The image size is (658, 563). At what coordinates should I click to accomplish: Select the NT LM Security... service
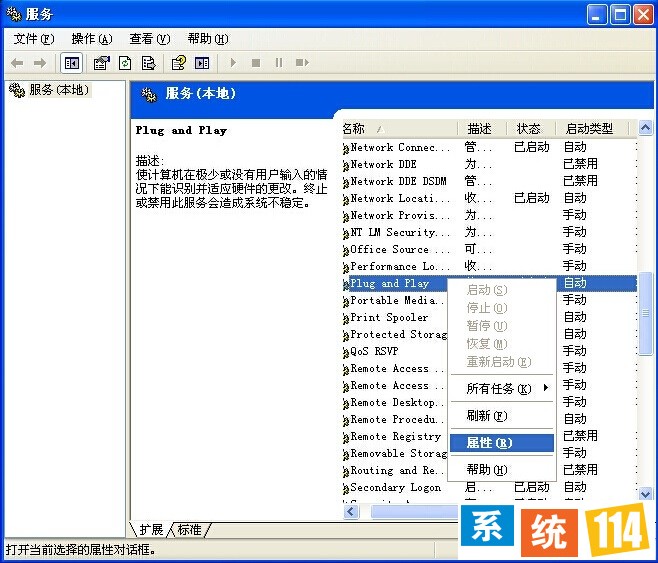[489, 232]
